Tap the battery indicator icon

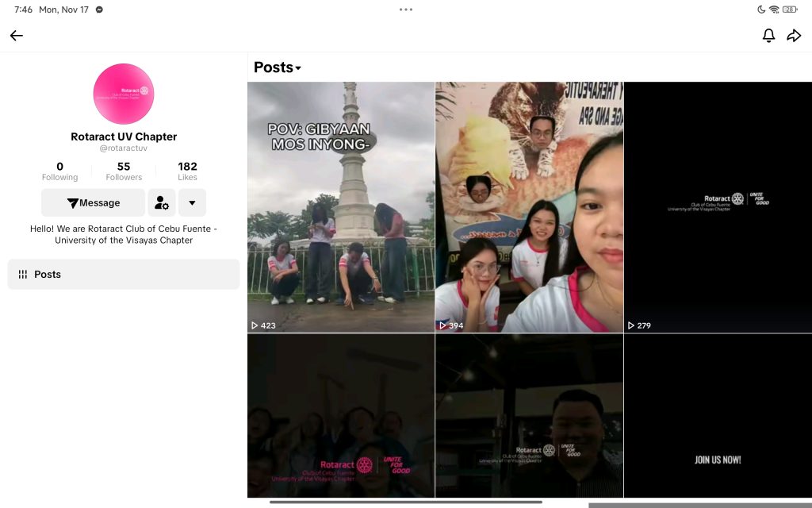pyautogui.click(x=790, y=10)
